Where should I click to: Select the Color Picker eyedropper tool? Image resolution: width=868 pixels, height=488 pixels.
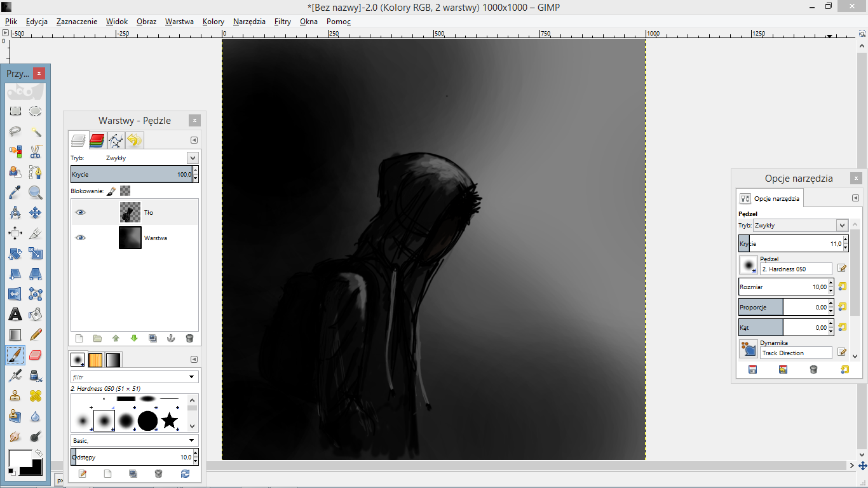point(15,193)
